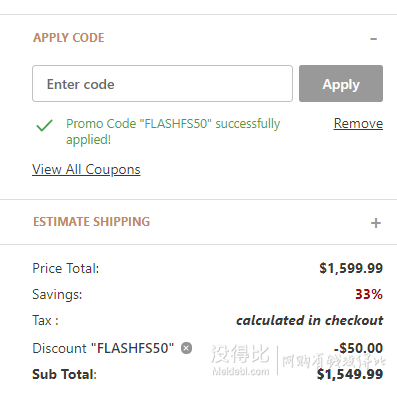Click the Discount "FLASHFS50" label
This screenshot has height=395, width=397.
click(x=103, y=348)
